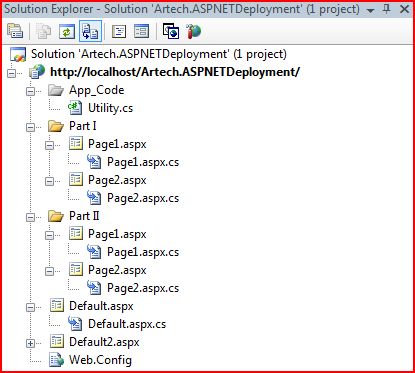Toggle the Auto Hide pin icon
Screen dimensions: 415x373
pyautogui.click(x=387, y=9)
